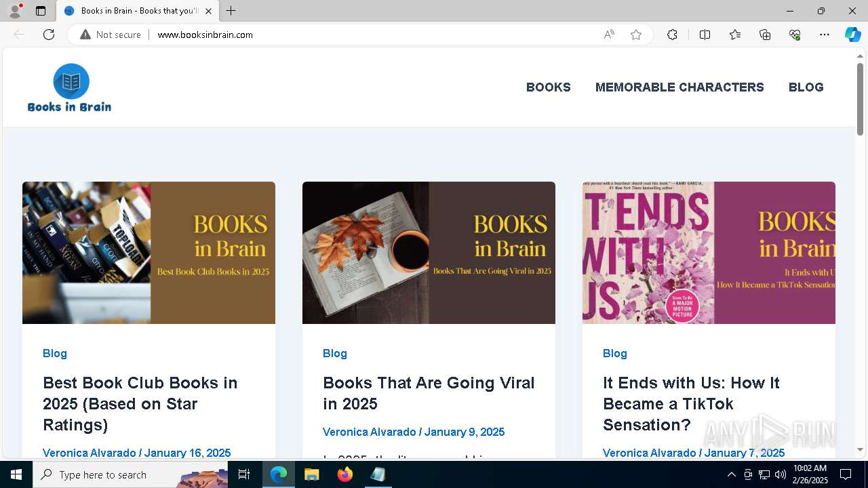Refresh the page with the reload icon

[49, 35]
